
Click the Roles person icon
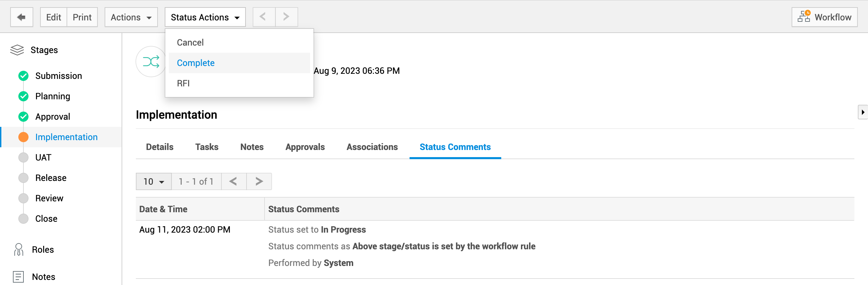19,249
